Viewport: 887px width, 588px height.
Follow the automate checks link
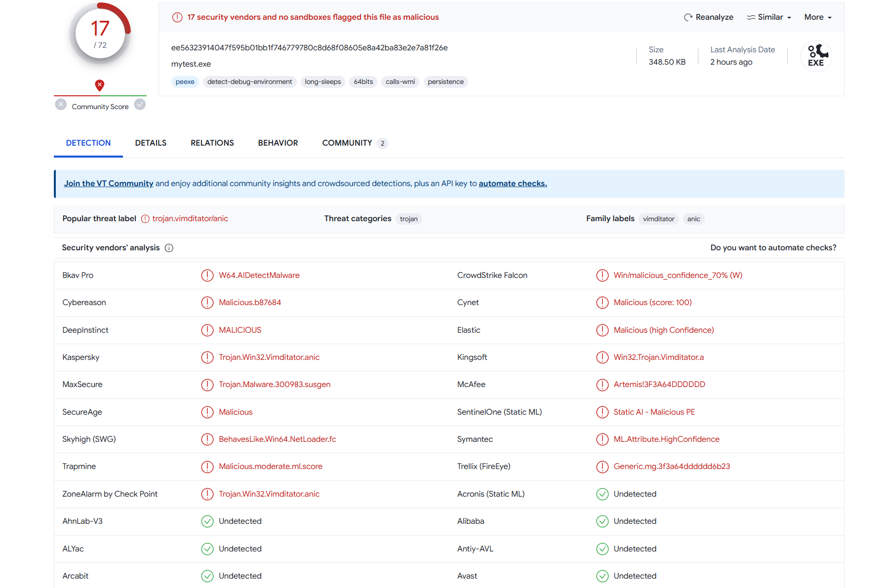[x=513, y=184]
